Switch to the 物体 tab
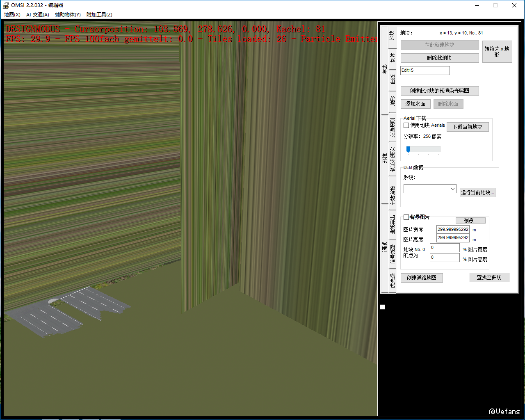This screenshot has width=525, height=420. 393,58
